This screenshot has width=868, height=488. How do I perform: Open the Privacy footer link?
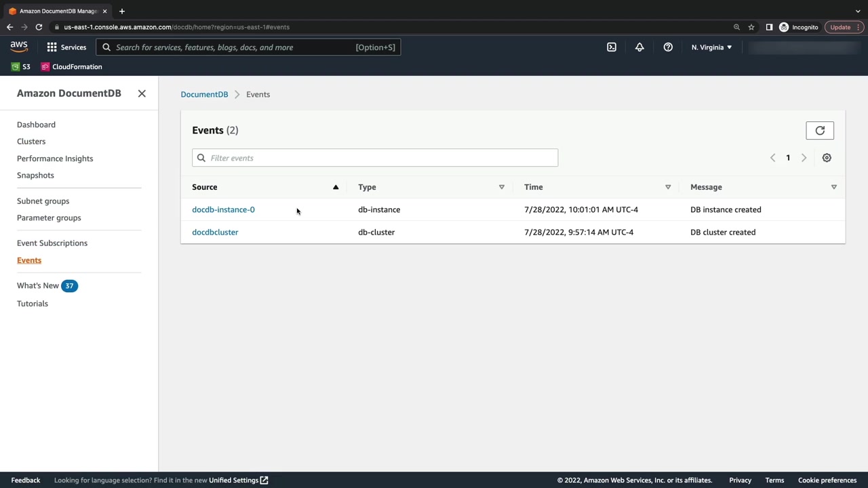[x=740, y=481]
